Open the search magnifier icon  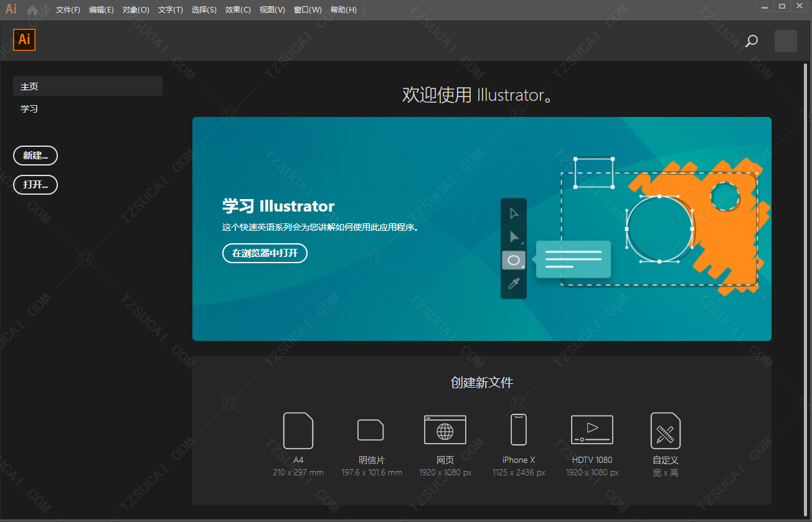click(752, 41)
